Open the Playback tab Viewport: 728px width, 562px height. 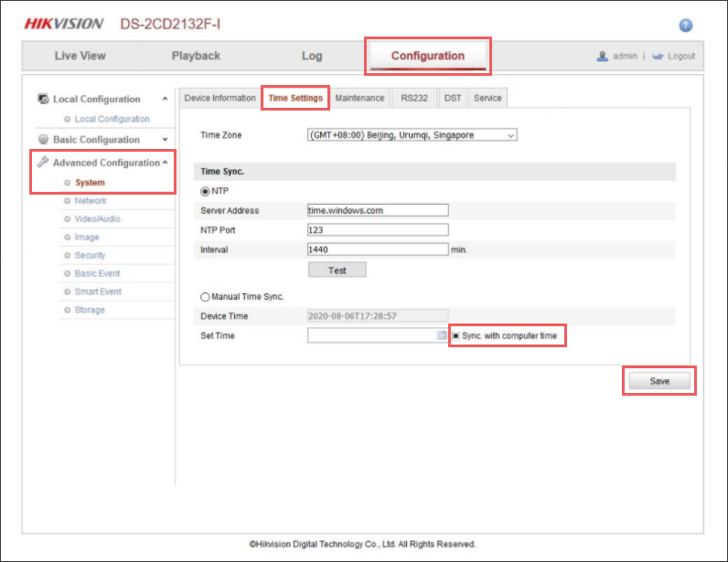tap(196, 56)
